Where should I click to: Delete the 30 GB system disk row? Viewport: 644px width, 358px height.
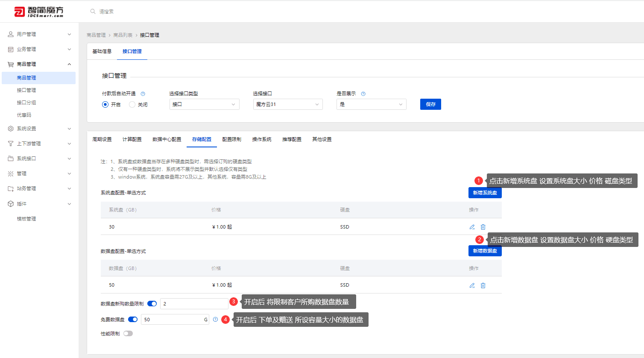point(483,227)
